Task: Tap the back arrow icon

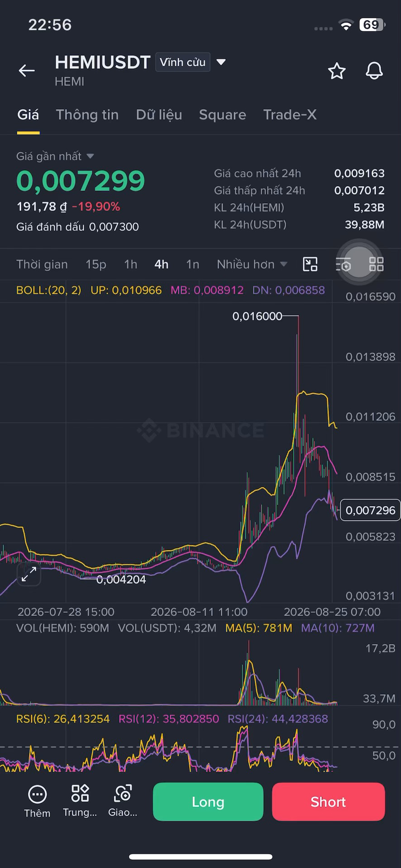Action: 27,71
